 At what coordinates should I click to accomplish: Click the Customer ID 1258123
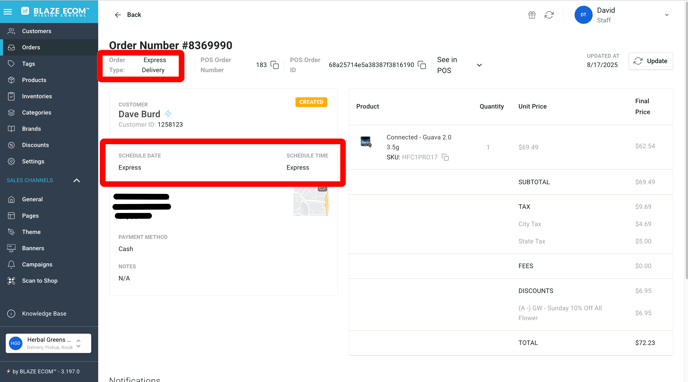click(170, 125)
